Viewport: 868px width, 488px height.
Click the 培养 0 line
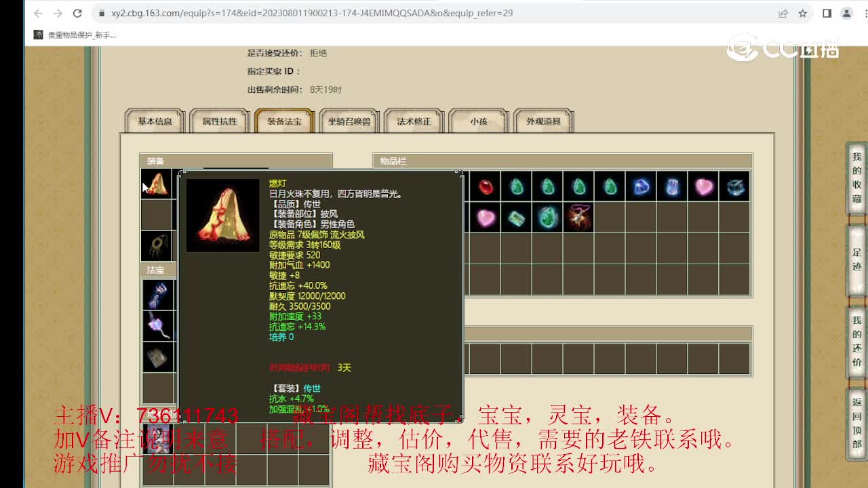pyautogui.click(x=281, y=337)
